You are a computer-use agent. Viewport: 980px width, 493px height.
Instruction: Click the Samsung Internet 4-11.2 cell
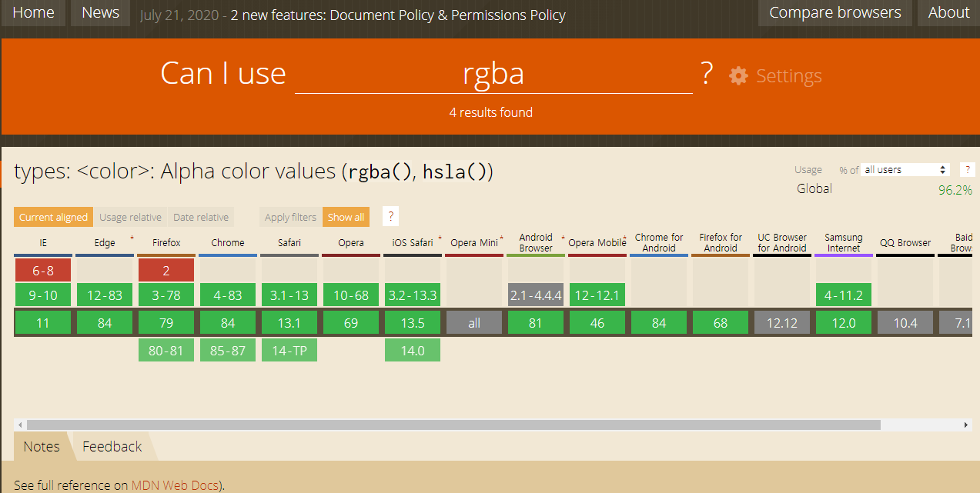point(844,295)
